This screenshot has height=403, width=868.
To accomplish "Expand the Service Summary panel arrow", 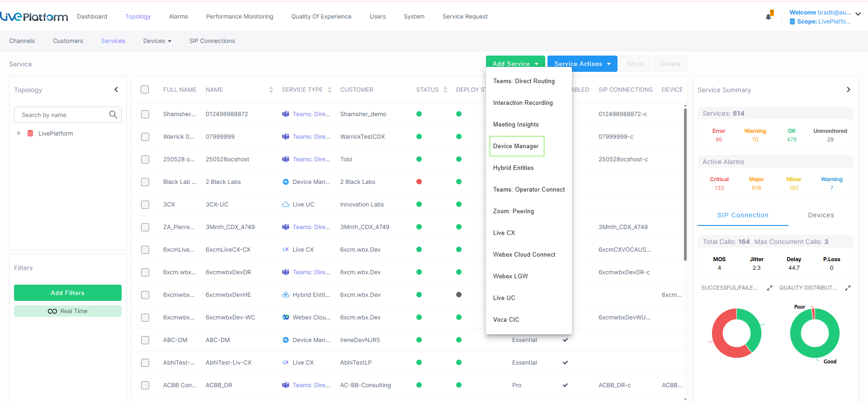I will pyautogui.click(x=848, y=89).
